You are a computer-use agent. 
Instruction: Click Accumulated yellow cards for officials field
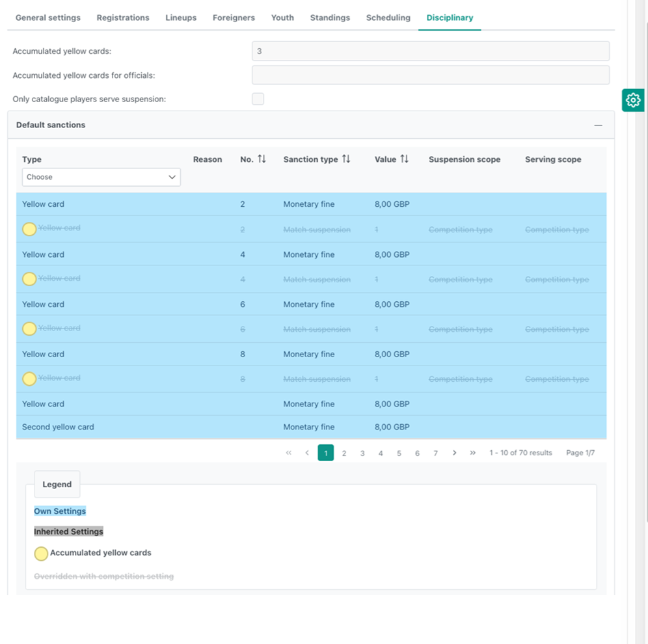[430, 75]
